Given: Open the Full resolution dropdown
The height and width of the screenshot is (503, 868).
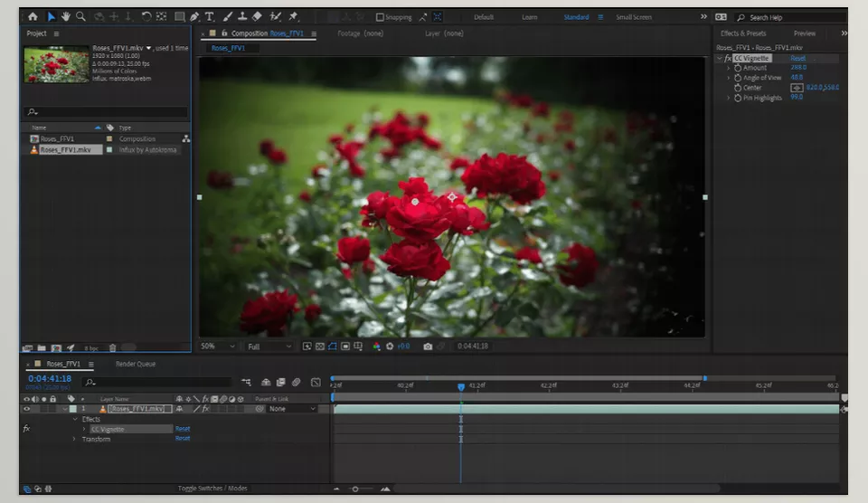Looking at the screenshot, I should click(x=269, y=346).
